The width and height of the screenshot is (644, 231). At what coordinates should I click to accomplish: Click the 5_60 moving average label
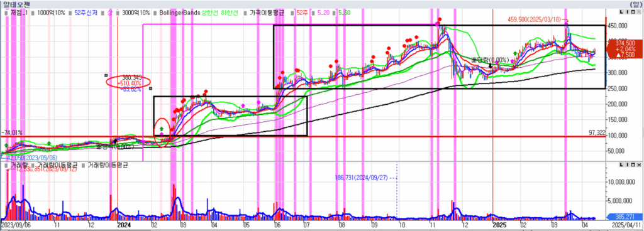(x=344, y=13)
